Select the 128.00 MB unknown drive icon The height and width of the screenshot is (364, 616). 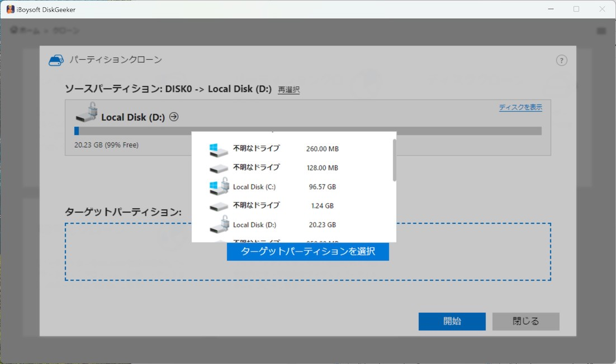point(219,169)
